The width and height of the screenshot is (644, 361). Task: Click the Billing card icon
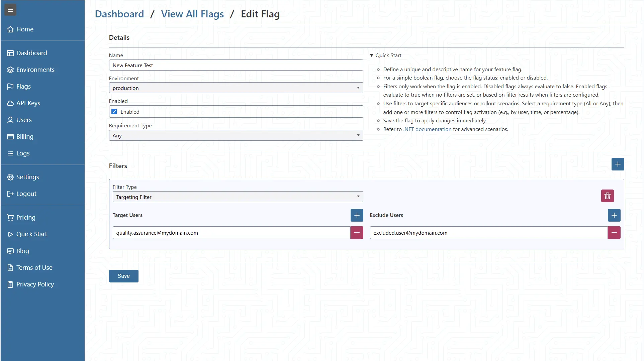point(10,137)
